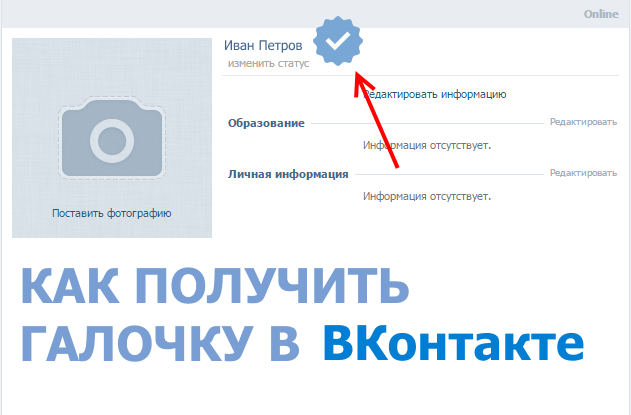This screenshot has width=631, height=415.
Task: Open 'Редактировать информацию' link
Action: point(435,94)
